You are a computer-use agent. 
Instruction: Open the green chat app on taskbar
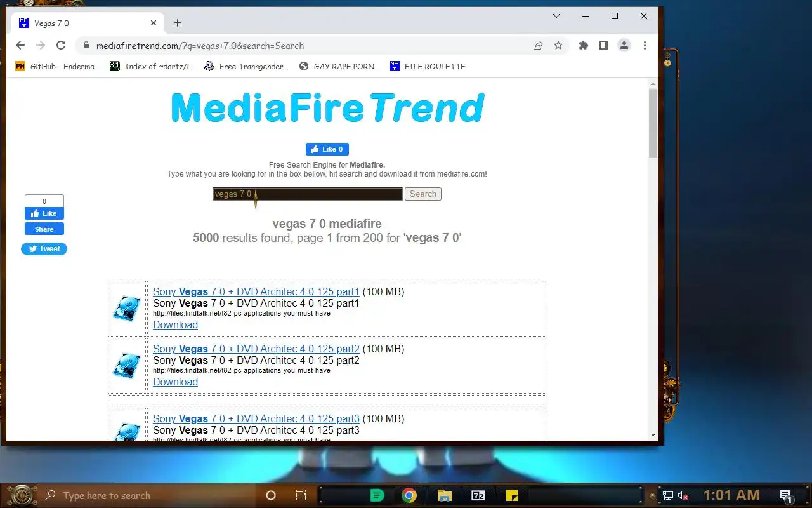377,495
